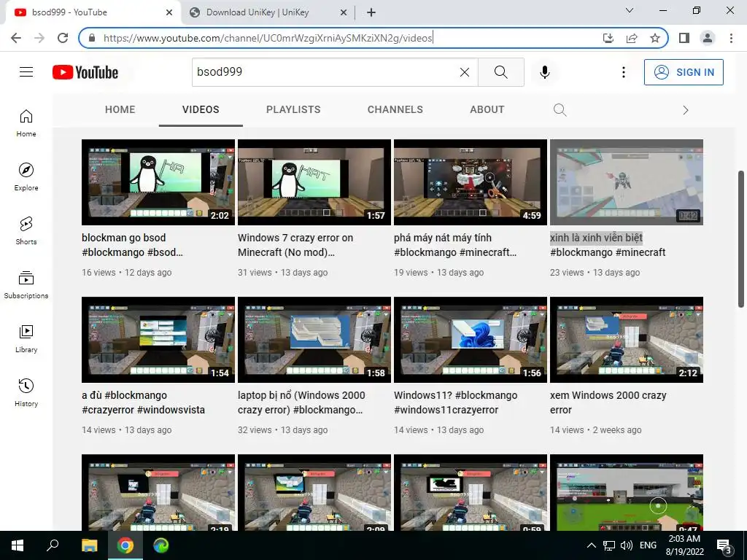Open the Windows Start menu
747x560 pixels.
(18, 545)
